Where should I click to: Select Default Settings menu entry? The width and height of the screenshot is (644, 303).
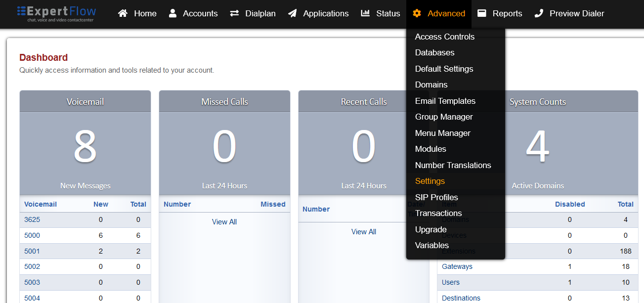[x=444, y=69]
